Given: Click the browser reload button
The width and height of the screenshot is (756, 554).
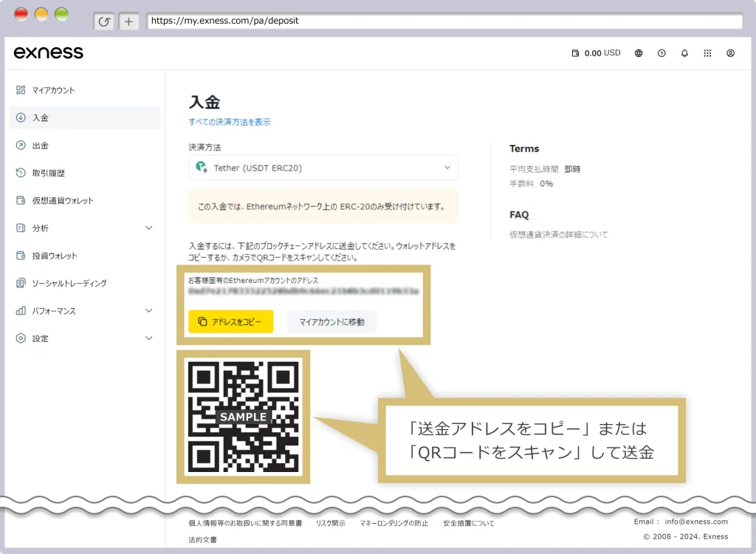Looking at the screenshot, I should pos(104,21).
